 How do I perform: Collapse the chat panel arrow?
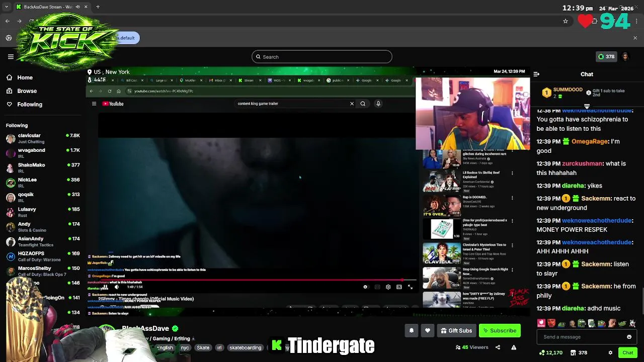(536, 74)
